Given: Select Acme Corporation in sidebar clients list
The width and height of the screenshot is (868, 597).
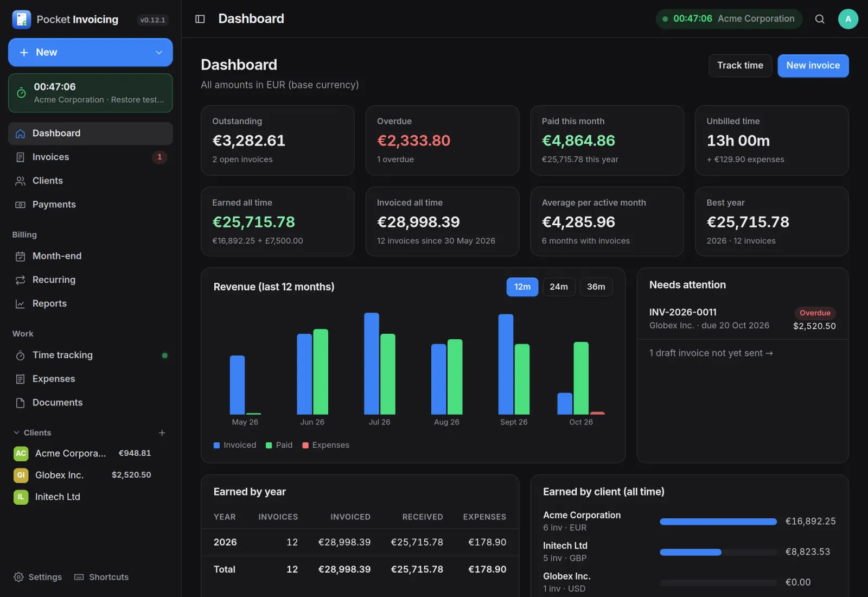Looking at the screenshot, I should tap(90, 453).
